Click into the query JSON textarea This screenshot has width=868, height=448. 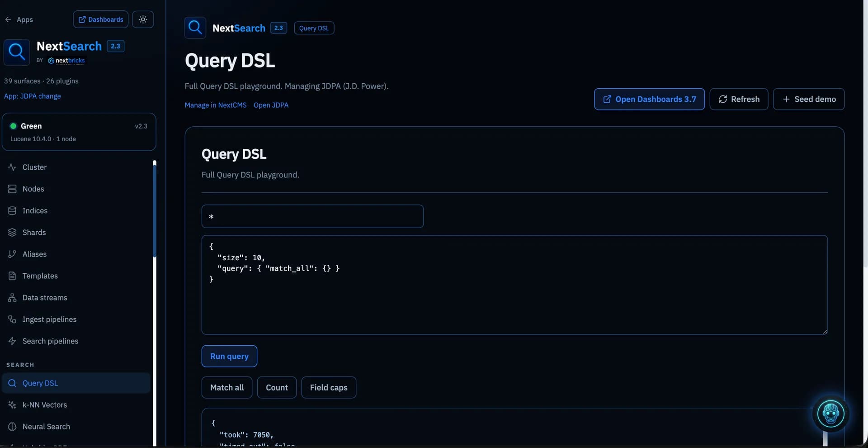(514, 285)
